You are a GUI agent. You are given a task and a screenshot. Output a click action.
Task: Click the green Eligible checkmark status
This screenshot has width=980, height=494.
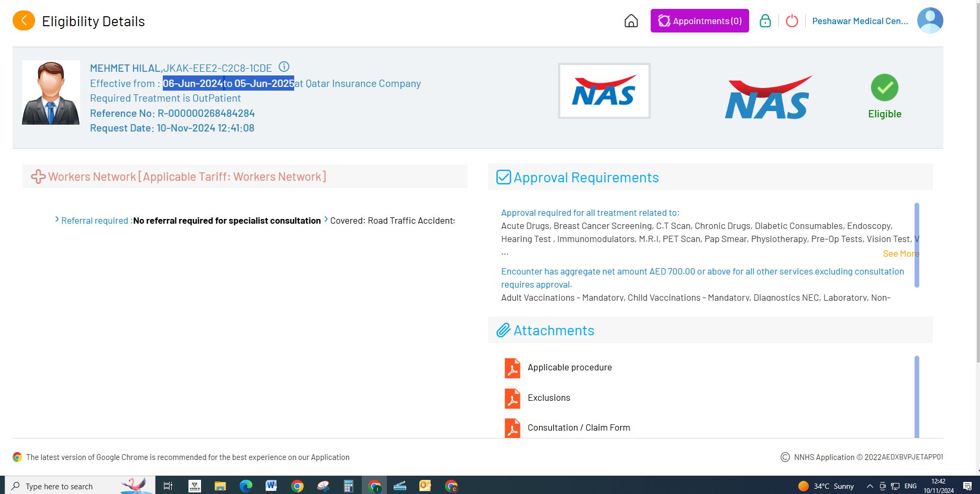(x=884, y=88)
